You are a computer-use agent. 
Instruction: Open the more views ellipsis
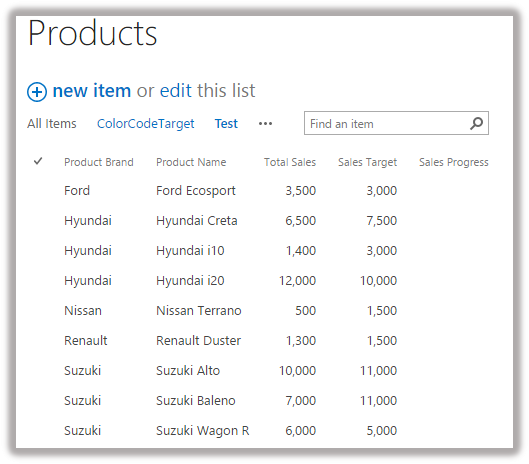(x=265, y=124)
